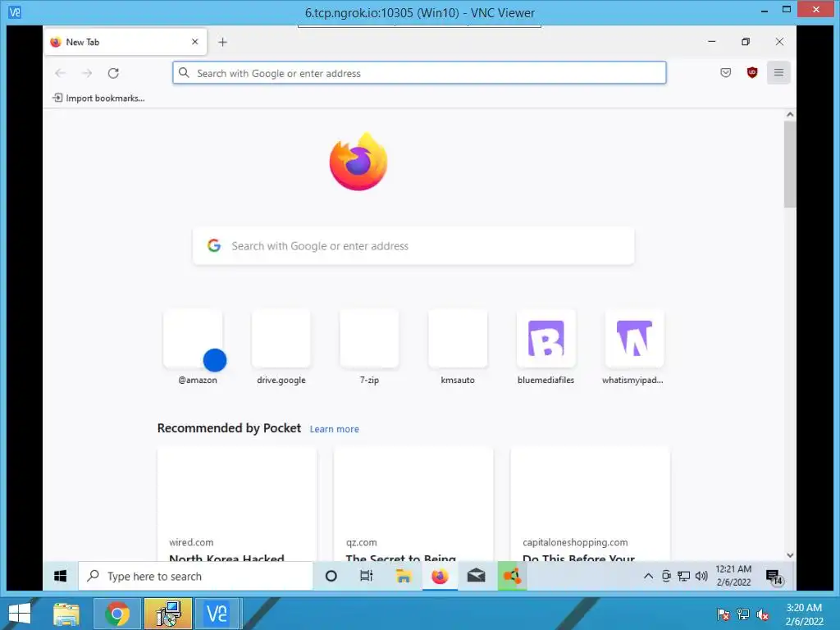Click the remote network tray icon
840x630 pixels.
tap(683, 576)
